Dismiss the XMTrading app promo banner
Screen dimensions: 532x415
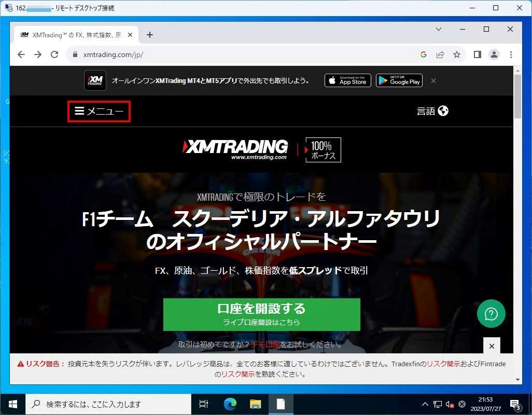433,81
